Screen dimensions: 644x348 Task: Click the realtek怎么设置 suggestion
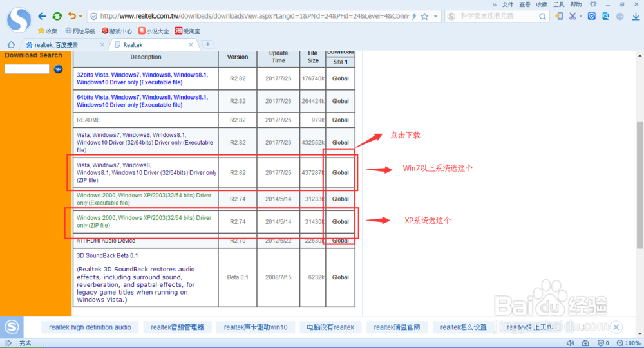(x=463, y=327)
